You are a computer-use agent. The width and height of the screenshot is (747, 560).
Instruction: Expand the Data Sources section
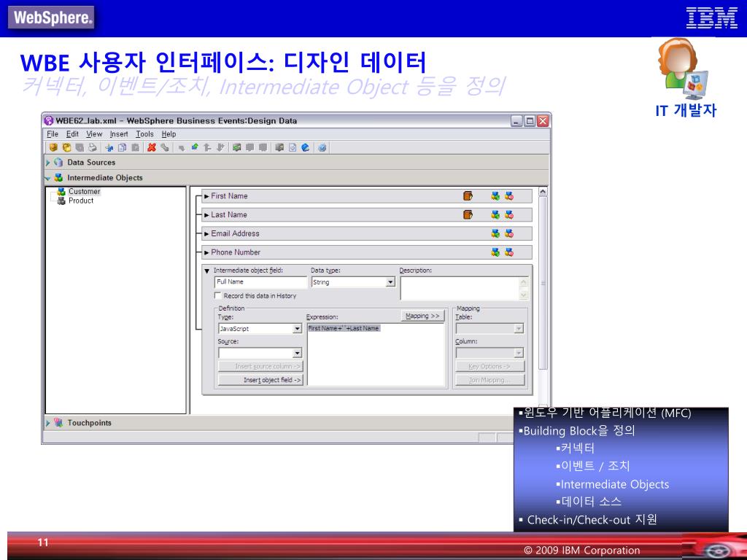(47, 163)
